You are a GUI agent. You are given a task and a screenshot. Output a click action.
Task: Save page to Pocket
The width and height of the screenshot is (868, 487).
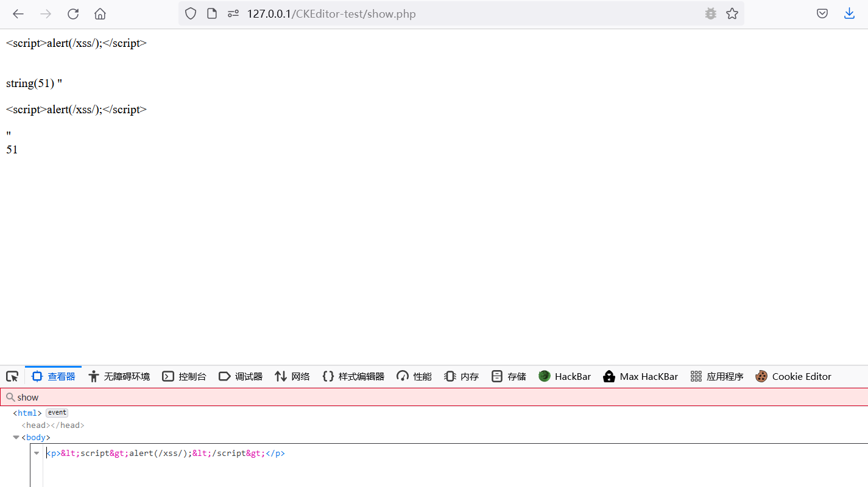[x=822, y=13]
